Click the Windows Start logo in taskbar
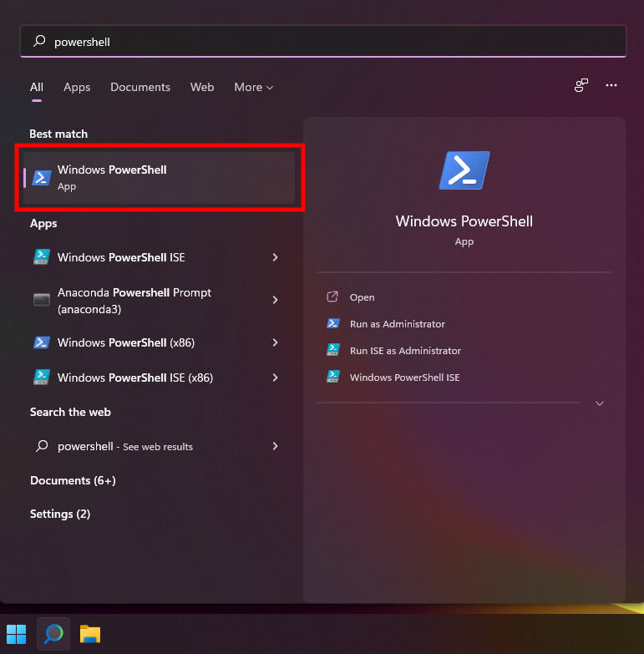The width and height of the screenshot is (644, 654). click(16, 634)
